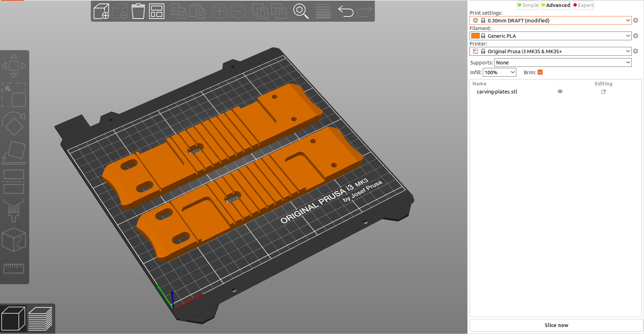
Task: Select the Rotate tool
Action: [x=14, y=124]
